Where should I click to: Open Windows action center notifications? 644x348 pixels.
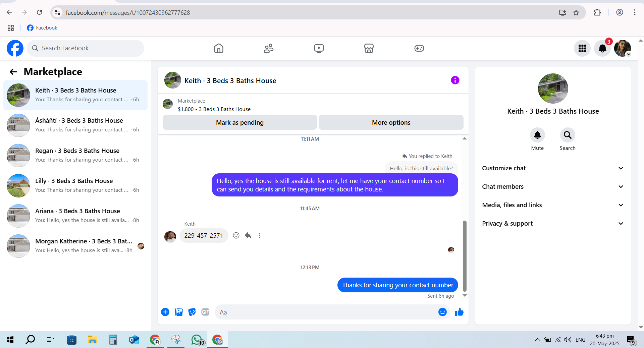point(631,340)
